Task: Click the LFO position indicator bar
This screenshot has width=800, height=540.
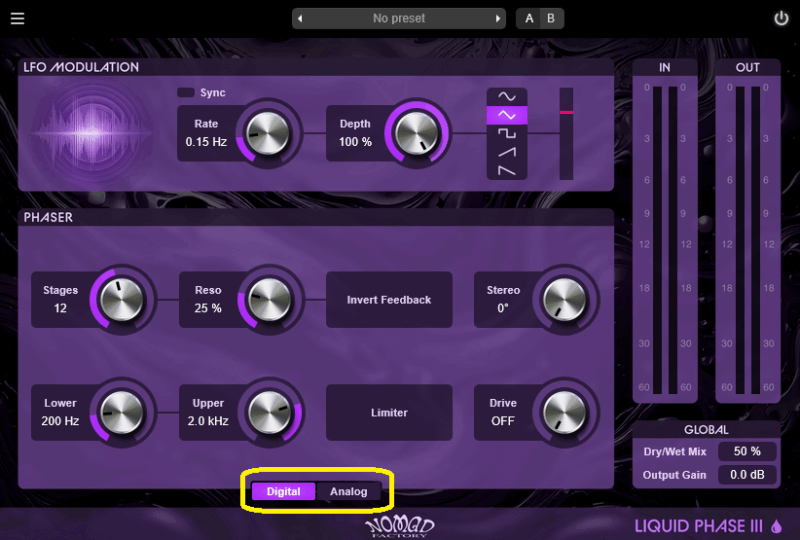Action: click(566, 134)
